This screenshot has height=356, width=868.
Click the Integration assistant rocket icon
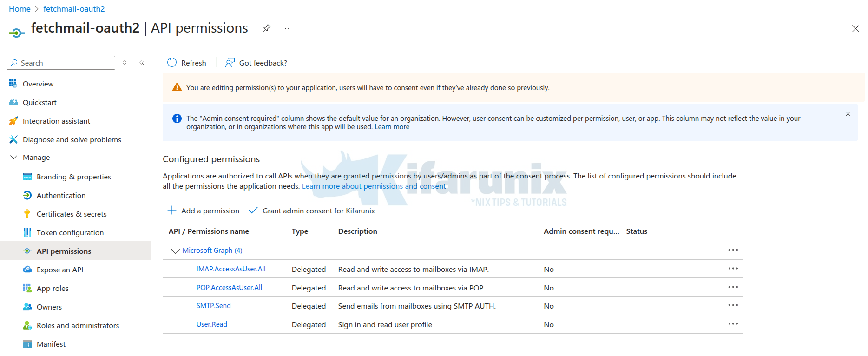(x=13, y=121)
